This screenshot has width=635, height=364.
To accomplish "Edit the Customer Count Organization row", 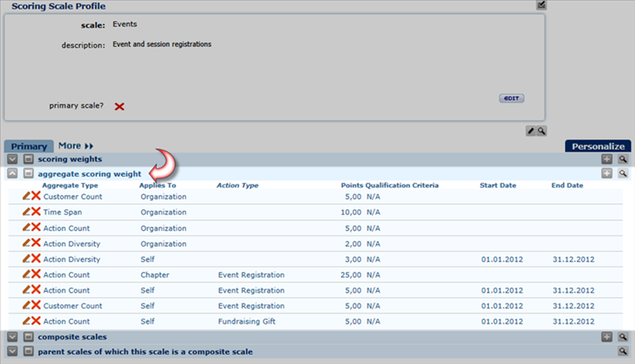I will click(x=26, y=196).
